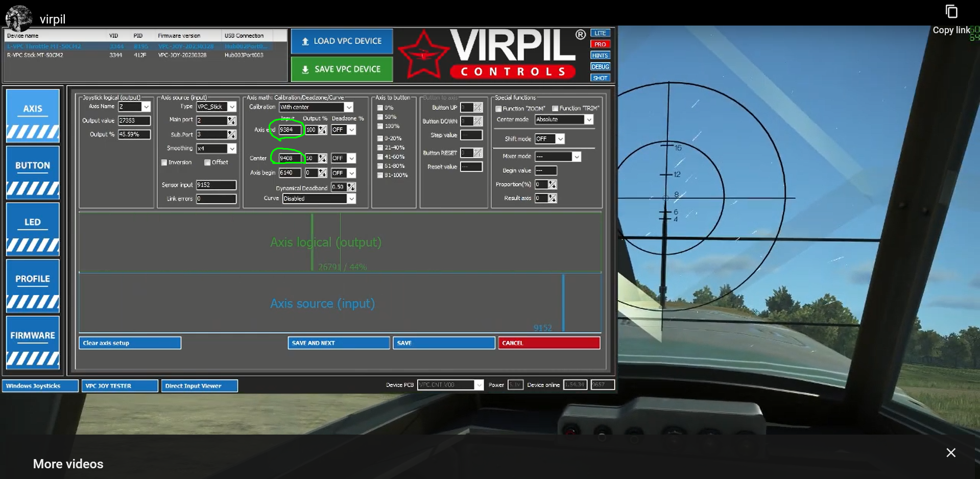
Task: Close the More videos overlay
Action: (950, 452)
